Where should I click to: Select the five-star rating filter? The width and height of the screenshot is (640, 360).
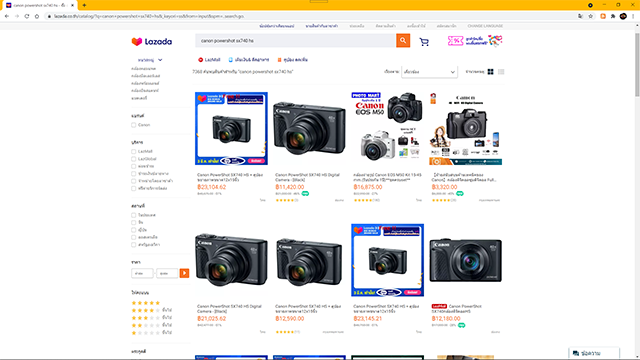[x=146, y=303]
